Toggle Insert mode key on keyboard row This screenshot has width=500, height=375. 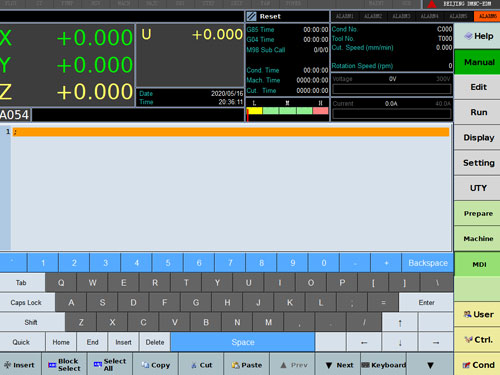(123, 342)
